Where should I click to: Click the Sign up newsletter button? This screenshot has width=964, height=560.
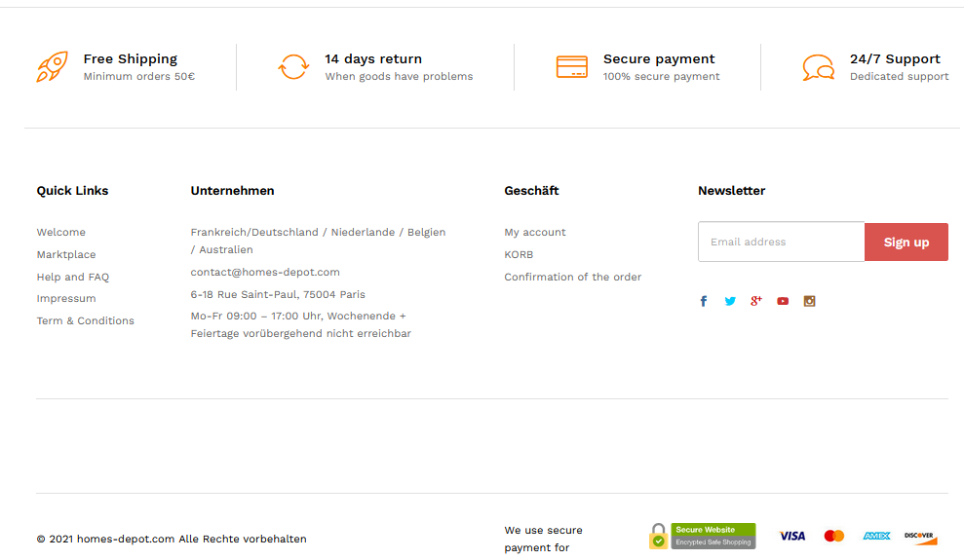tap(906, 242)
